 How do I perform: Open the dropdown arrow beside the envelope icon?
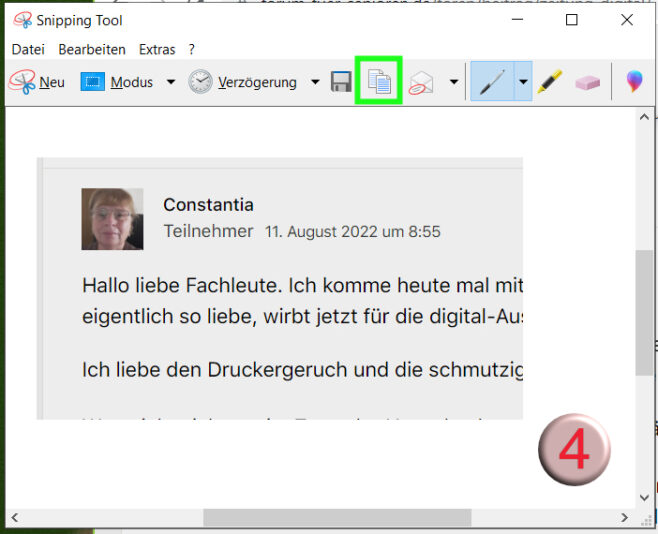(453, 83)
